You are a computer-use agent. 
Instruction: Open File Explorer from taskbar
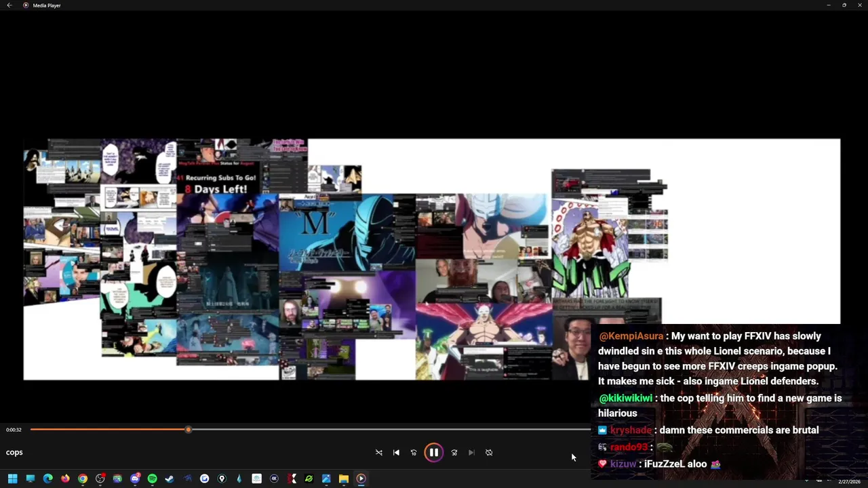344,479
